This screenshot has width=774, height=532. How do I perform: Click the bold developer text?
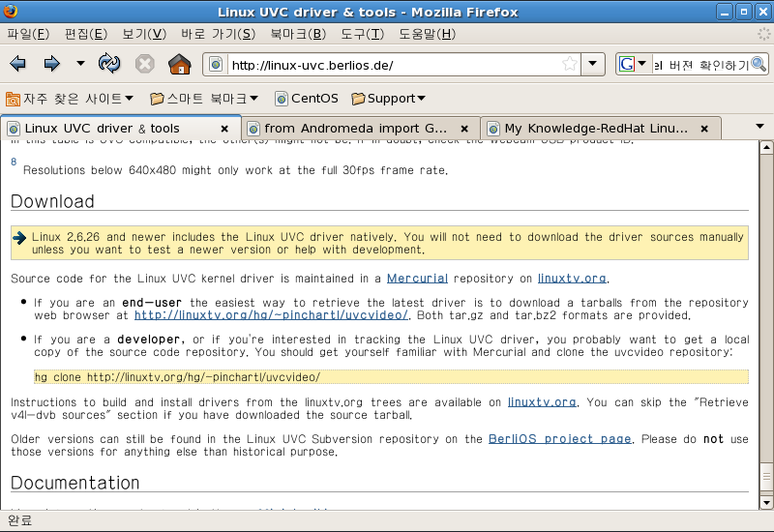(x=150, y=340)
